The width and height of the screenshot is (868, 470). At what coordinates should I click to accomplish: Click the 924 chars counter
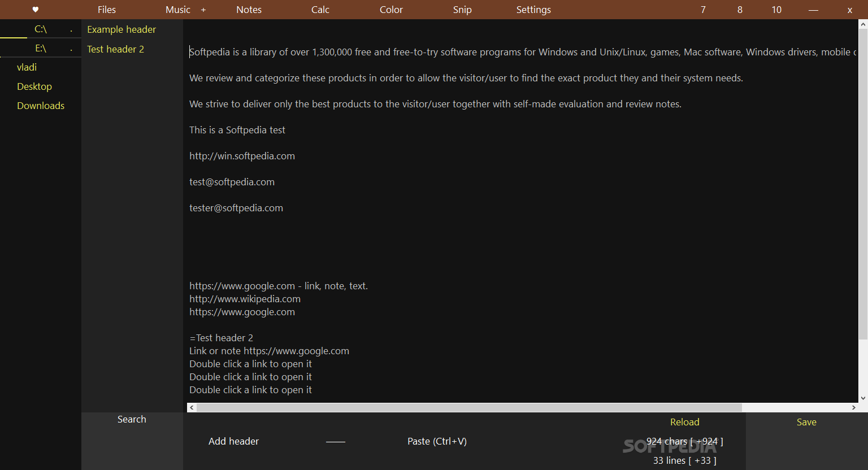pyautogui.click(x=684, y=441)
